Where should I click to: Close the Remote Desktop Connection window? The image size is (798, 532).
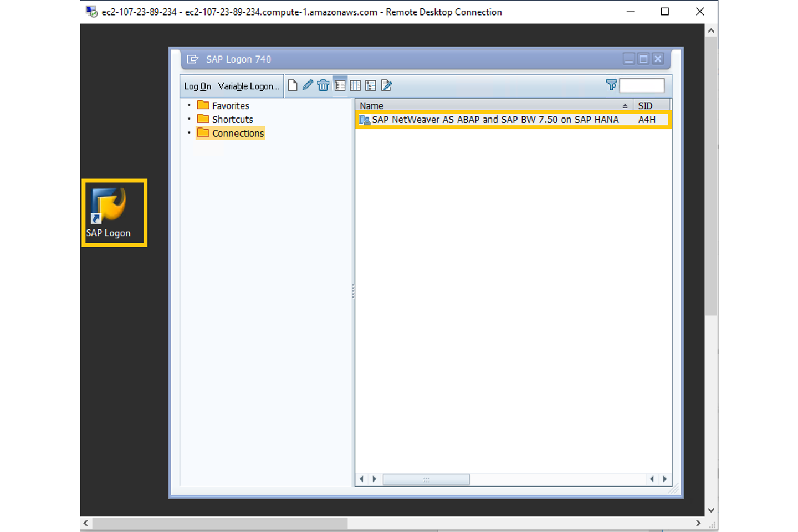point(700,12)
